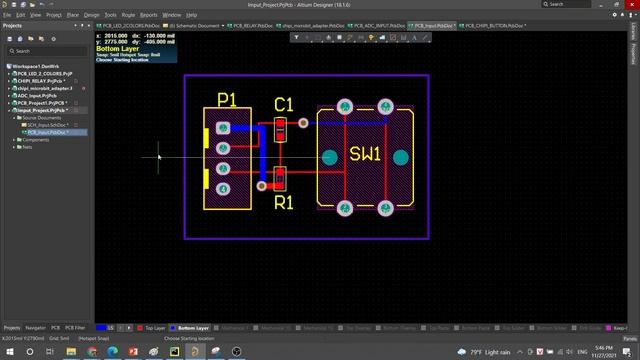The image size is (640, 360).
Task: Click the Place Polygon Pour icon
Action: (x=382, y=38)
